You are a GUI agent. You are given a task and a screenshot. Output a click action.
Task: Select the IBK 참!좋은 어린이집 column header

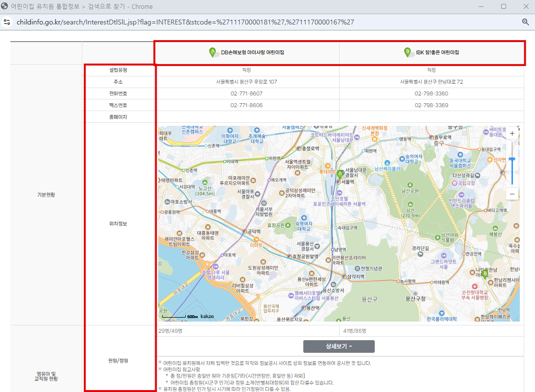(x=432, y=51)
